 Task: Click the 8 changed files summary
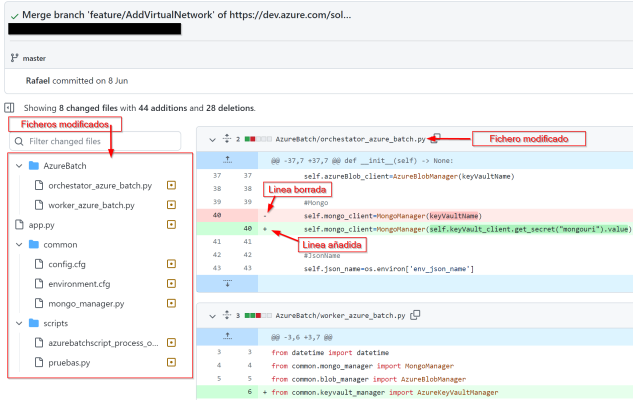pyautogui.click(x=88, y=108)
